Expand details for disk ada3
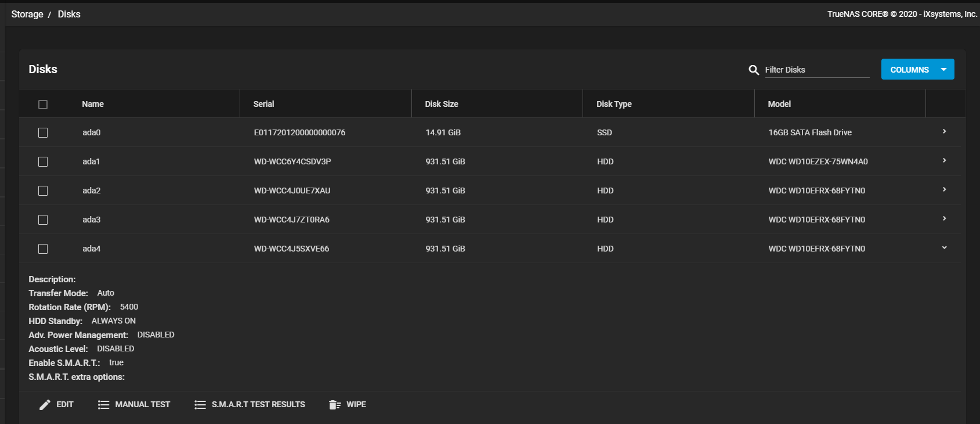This screenshot has height=424, width=980. click(x=944, y=219)
